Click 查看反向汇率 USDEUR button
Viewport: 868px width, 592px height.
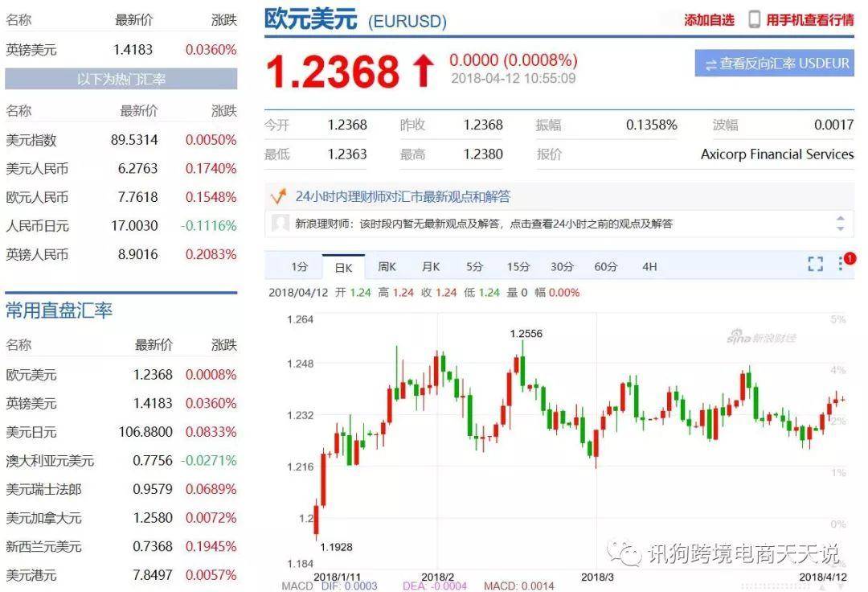pos(775,64)
